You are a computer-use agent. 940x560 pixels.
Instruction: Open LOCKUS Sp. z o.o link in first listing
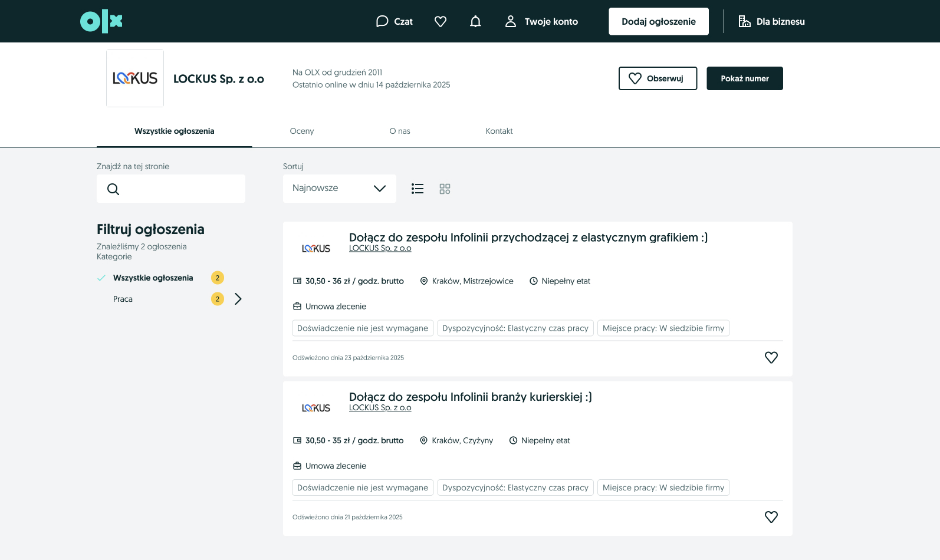(x=380, y=248)
